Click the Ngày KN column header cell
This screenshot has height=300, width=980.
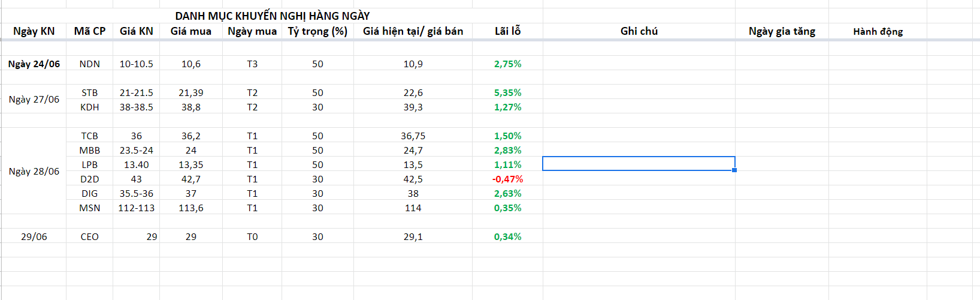[34, 31]
